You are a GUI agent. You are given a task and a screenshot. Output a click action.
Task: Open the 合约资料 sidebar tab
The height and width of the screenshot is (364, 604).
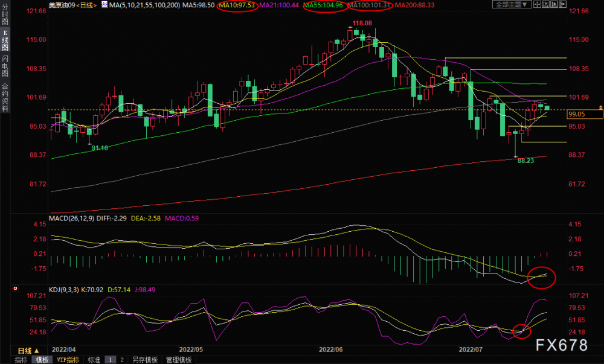click(x=5, y=97)
